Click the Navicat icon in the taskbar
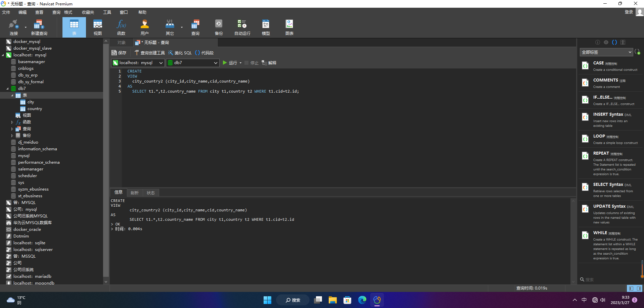This screenshot has width=644, height=308. click(x=377, y=300)
